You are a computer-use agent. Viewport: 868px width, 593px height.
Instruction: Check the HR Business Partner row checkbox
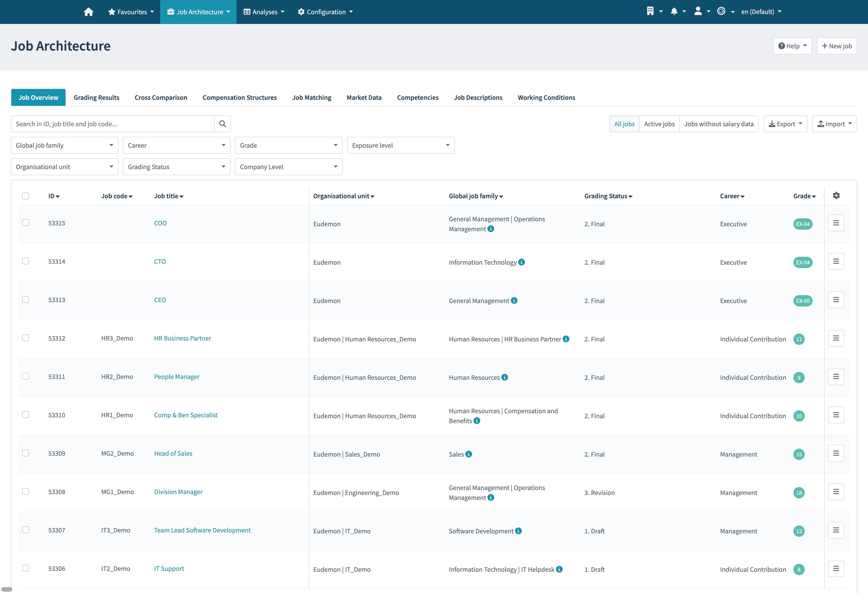click(x=25, y=338)
